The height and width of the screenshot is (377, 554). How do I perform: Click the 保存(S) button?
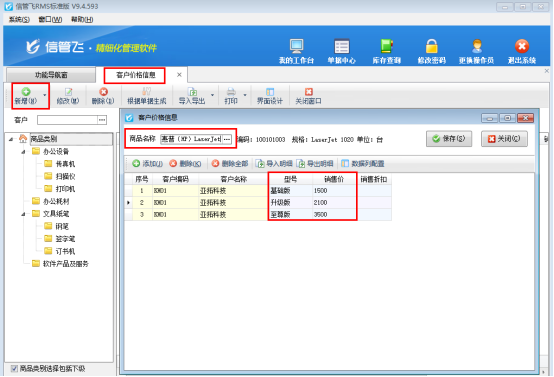click(449, 139)
